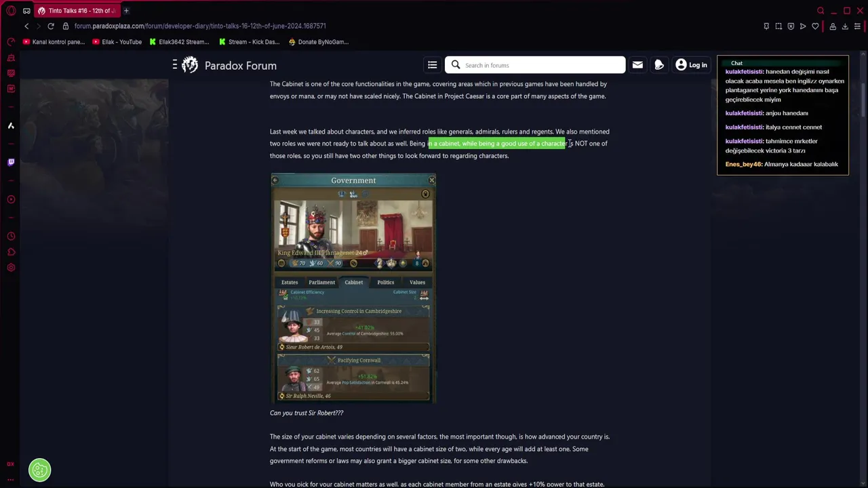Select the Cabinet tab in Government image
The image size is (868, 488).
[353, 282]
